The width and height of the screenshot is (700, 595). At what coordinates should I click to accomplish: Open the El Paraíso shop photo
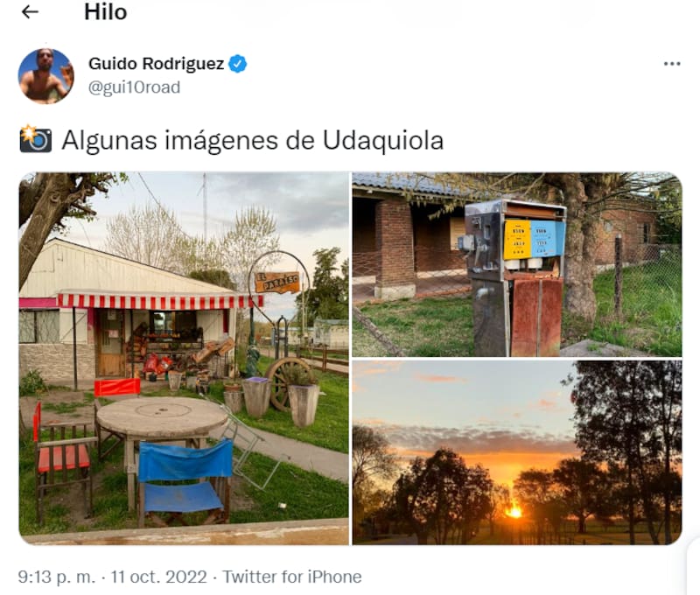[x=184, y=359]
